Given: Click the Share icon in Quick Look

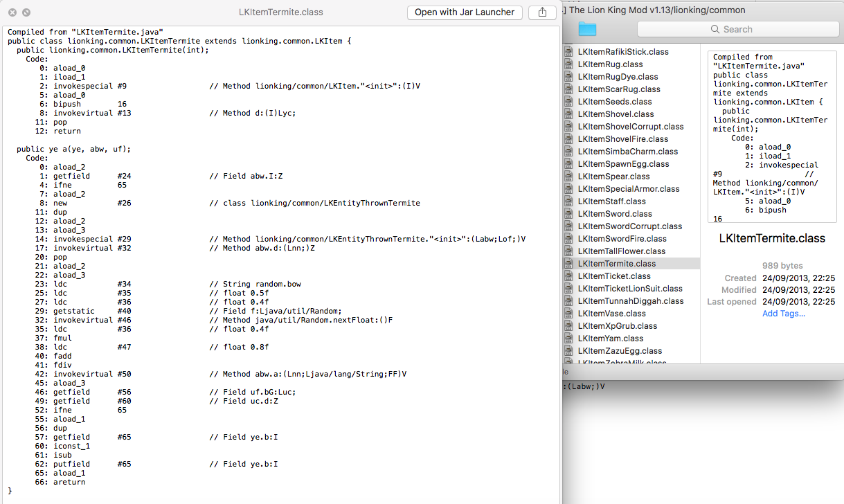Looking at the screenshot, I should pyautogui.click(x=542, y=12).
